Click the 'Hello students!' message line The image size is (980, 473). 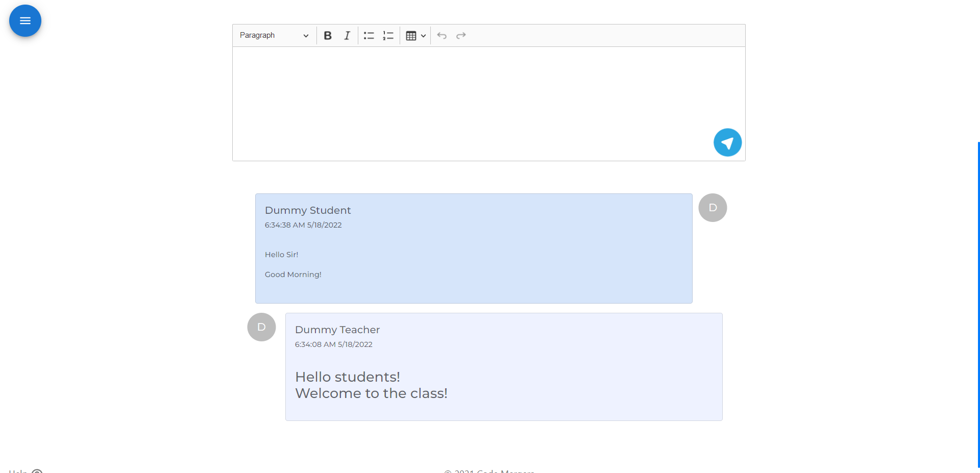point(348,377)
